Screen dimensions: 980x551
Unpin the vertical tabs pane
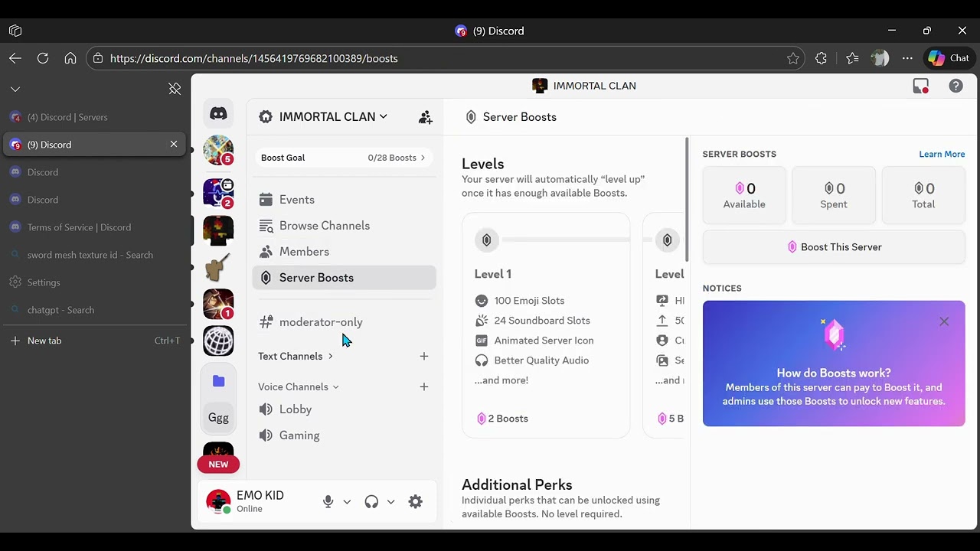coord(175,89)
